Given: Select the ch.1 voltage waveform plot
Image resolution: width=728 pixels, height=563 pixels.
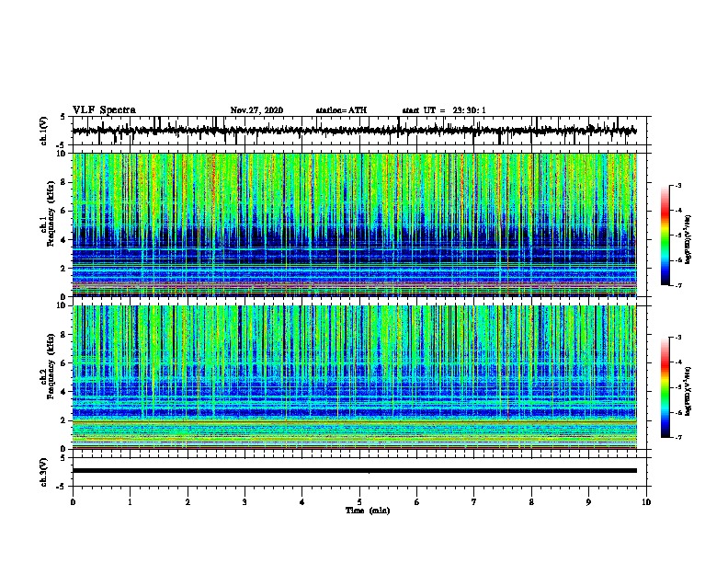Looking at the screenshot, I should click(359, 131).
